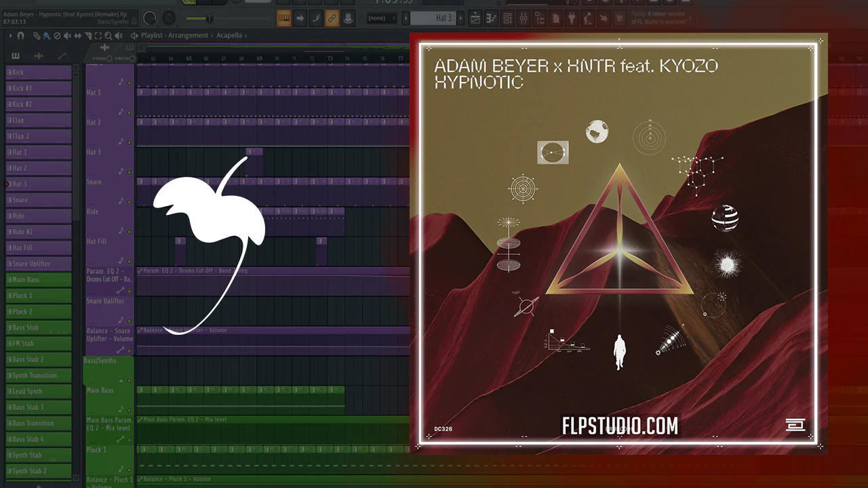The width and height of the screenshot is (868, 488).
Task: Select the Acapella breadcrumb item
Action: click(229, 35)
